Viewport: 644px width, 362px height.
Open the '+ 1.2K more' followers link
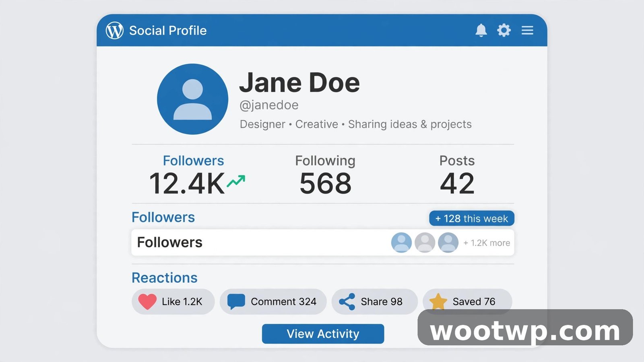point(487,243)
